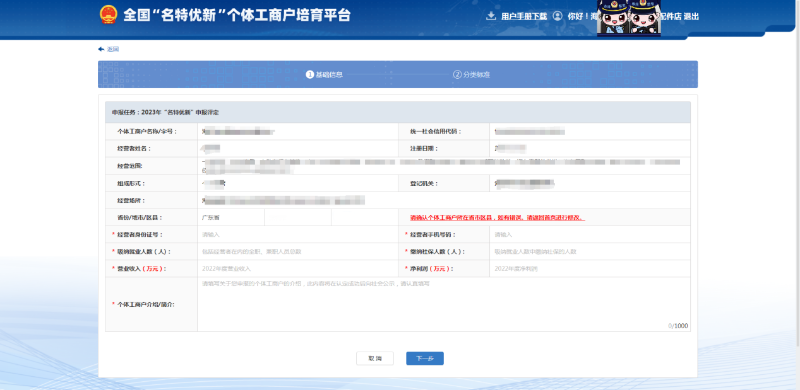Open the city dropdown next to 广东省
Viewport: 800px width, 390px height.
tap(298, 217)
